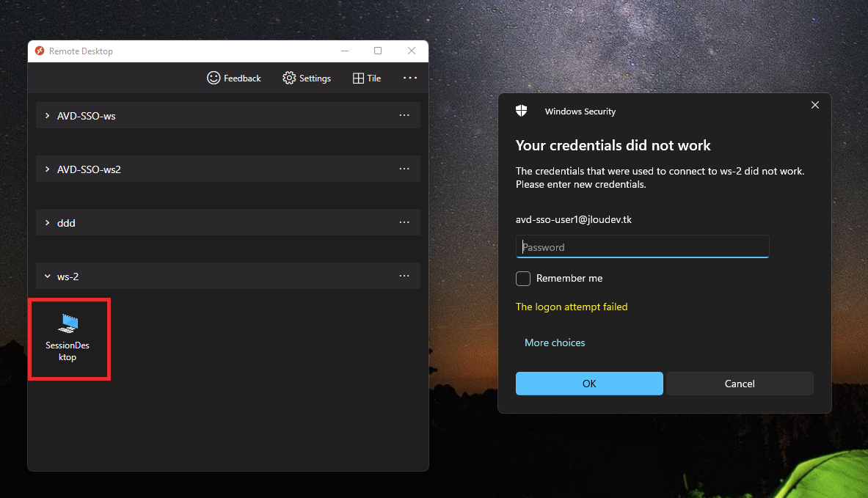Click 'The logon attempt failed' message
868x498 pixels.
tap(572, 307)
